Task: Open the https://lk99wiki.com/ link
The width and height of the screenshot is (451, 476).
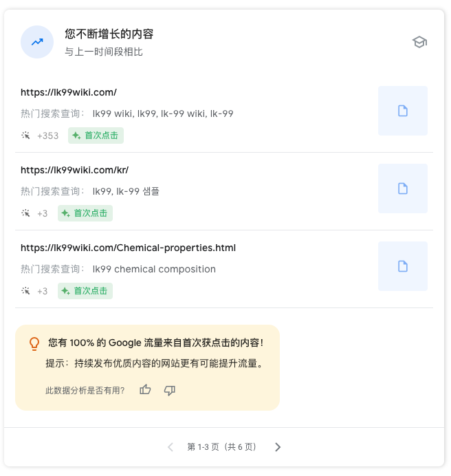Action: [x=69, y=92]
